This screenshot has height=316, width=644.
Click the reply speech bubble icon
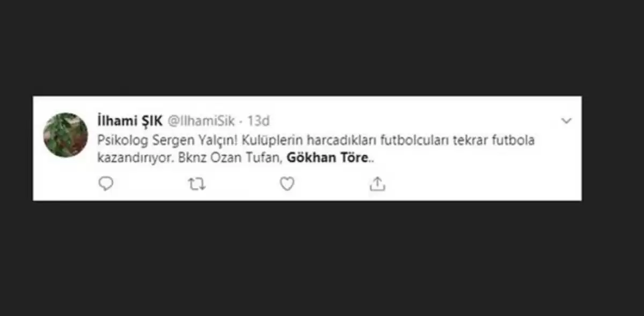(x=107, y=184)
